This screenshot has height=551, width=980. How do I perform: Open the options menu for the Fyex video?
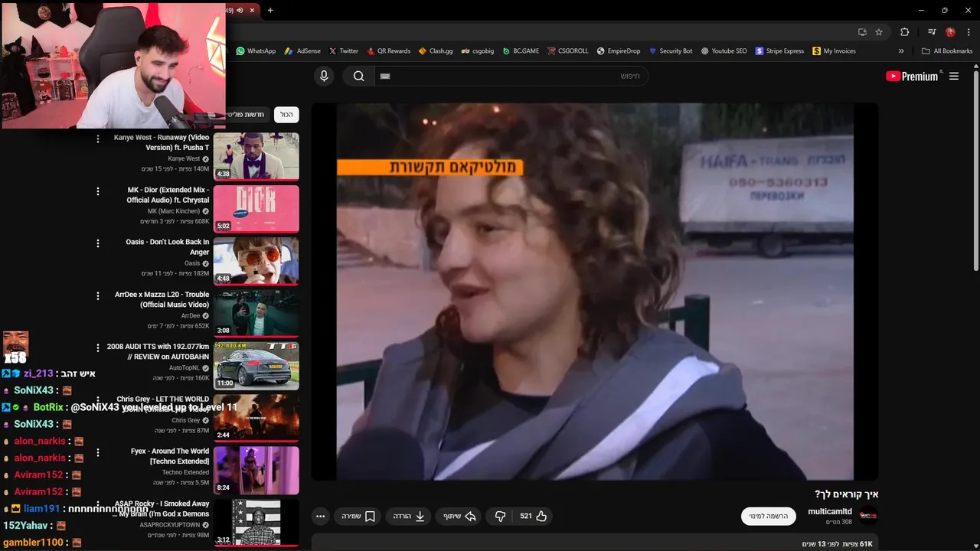pos(97,452)
